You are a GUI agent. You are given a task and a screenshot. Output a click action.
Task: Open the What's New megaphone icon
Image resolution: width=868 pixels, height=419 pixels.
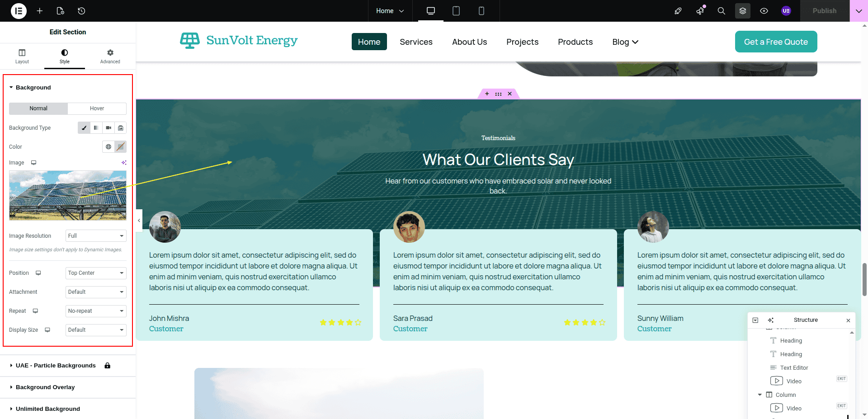tap(700, 11)
